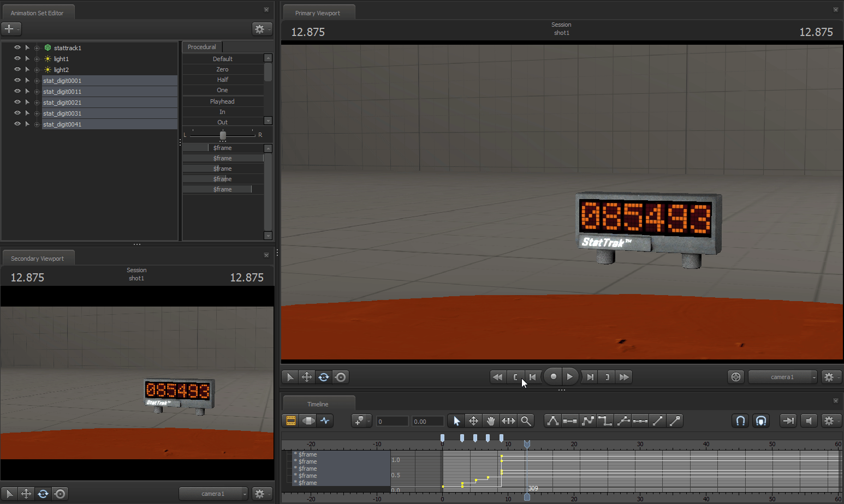Start recording with the record button
This screenshot has width=844, height=504.
click(x=553, y=376)
